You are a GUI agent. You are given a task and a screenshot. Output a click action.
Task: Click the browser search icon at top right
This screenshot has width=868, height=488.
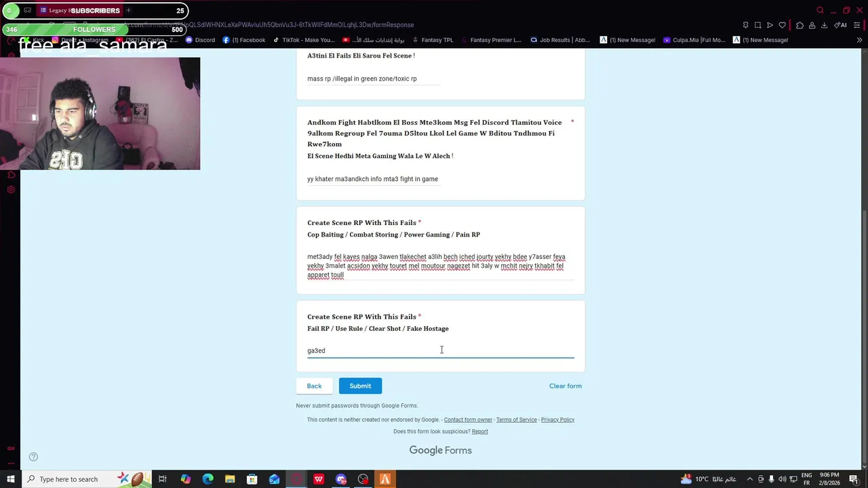[820, 10]
